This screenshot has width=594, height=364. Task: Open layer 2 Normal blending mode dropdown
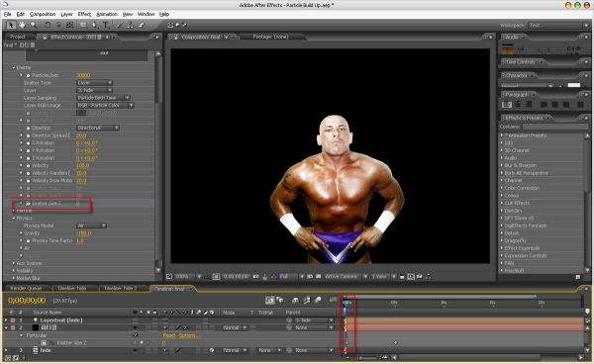(235, 327)
